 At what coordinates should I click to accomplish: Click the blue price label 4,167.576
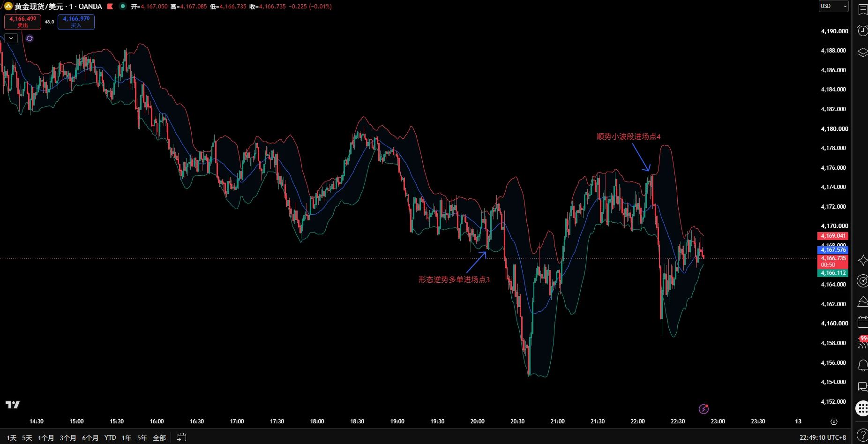pos(833,250)
